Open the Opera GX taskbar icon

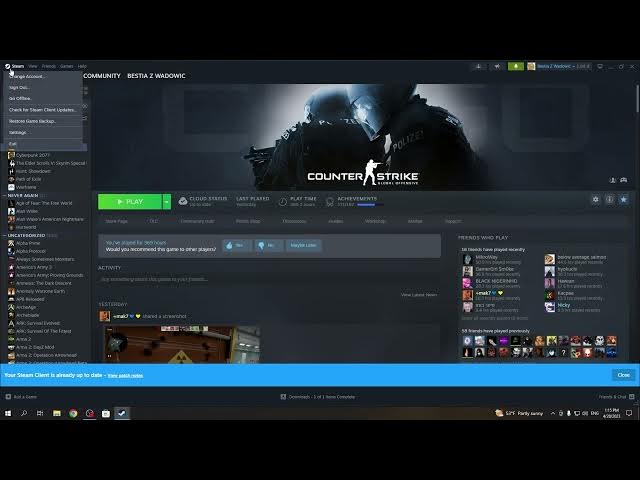coord(89,413)
